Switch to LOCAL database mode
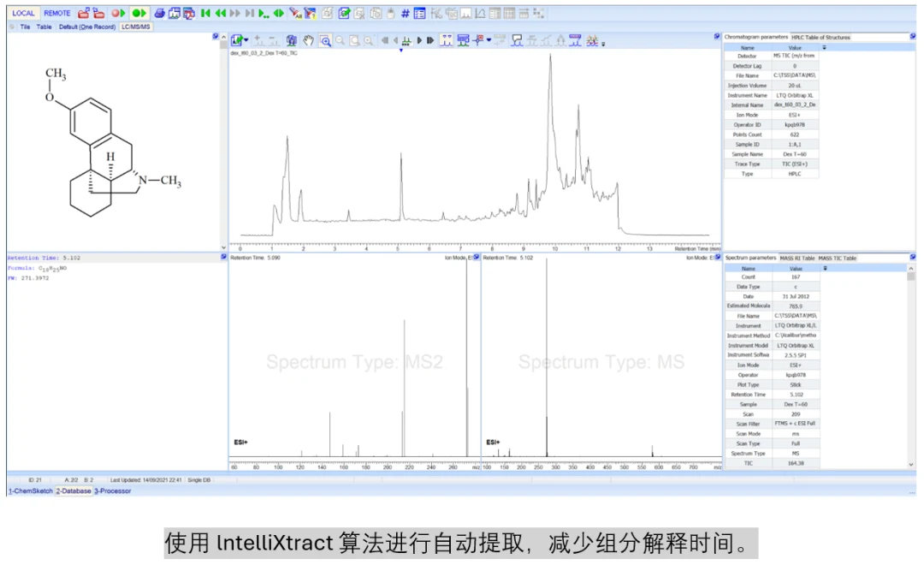This screenshot has width=924, height=565. [24, 13]
